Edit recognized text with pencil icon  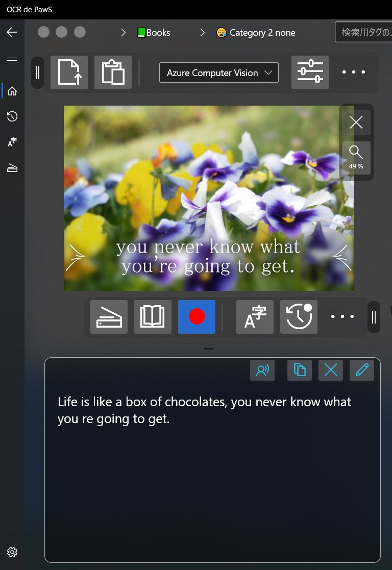[362, 370]
